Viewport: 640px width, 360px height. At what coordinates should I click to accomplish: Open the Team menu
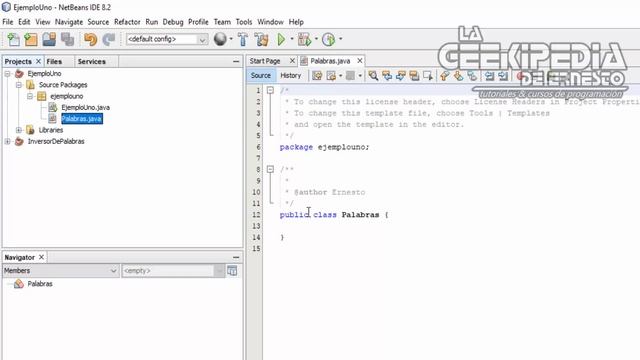pos(222,22)
